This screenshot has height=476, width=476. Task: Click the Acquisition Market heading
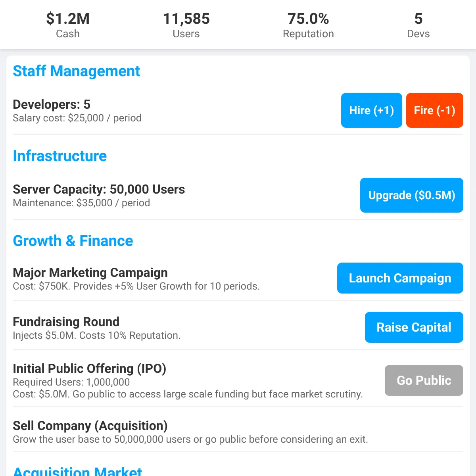[77, 471]
